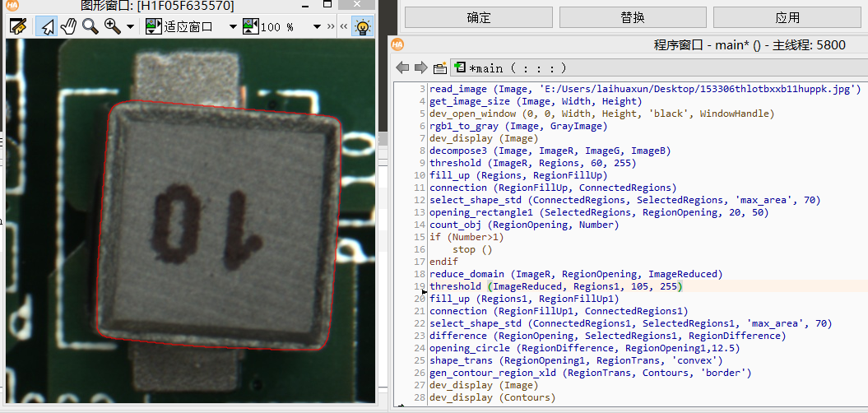Open the zoom-in tool dropdown arrow
The image size is (868, 413).
tap(132, 26)
